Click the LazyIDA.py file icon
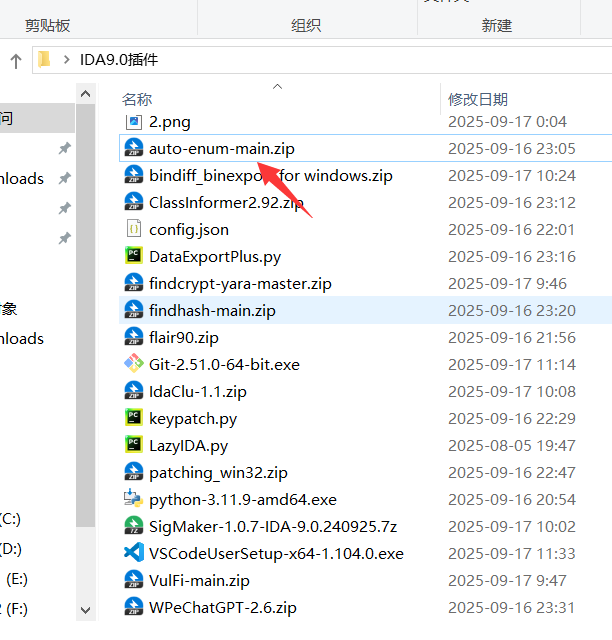The width and height of the screenshot is (612, 640). click(x=133, y=445)
